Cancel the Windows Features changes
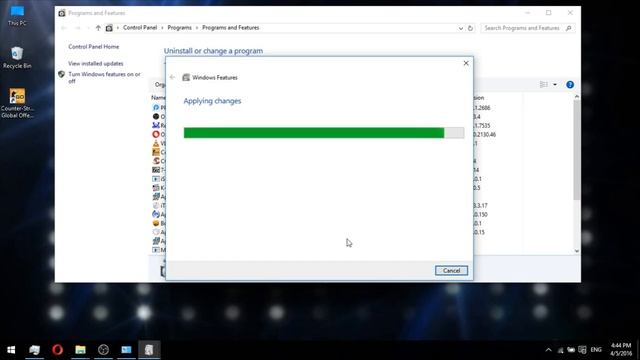 tap(451, 271)
